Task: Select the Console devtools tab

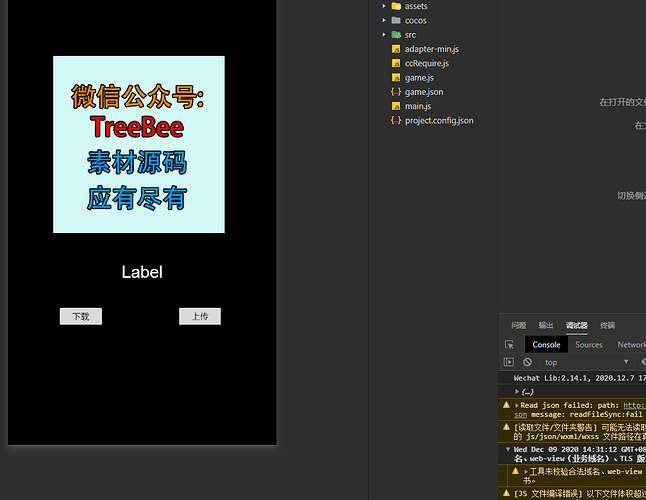Action: [546, 345]
